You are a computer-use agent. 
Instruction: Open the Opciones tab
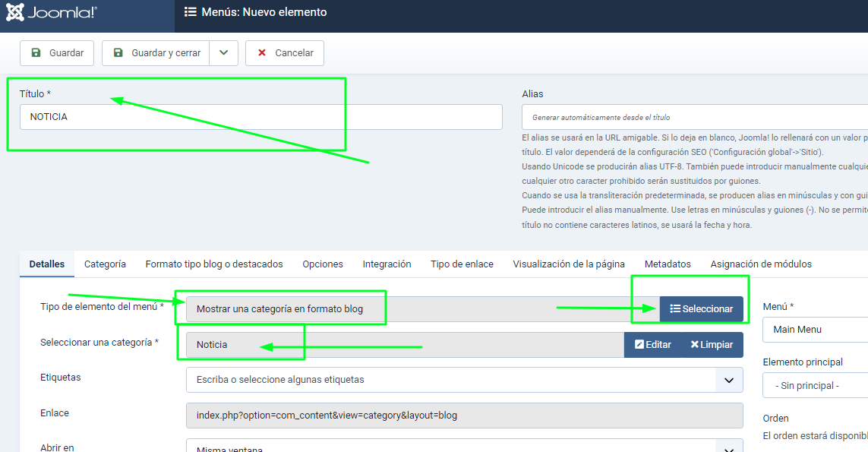point(323,264)
